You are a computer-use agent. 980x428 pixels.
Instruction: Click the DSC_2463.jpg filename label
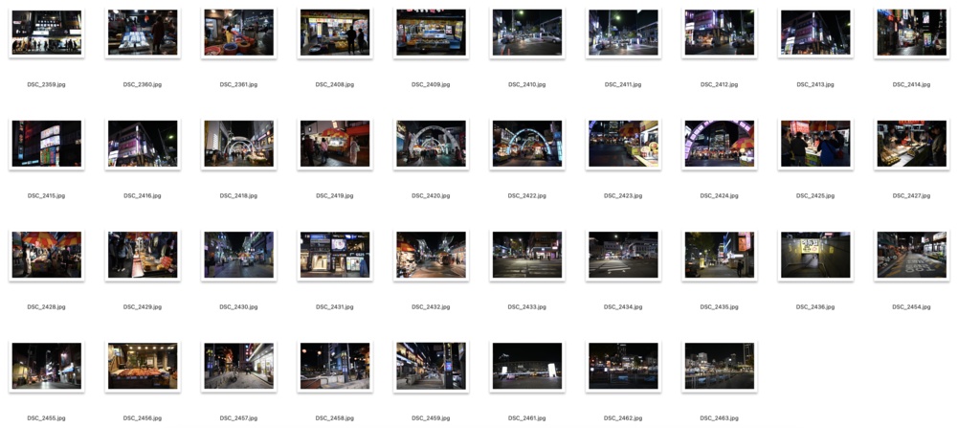(720, 418)
